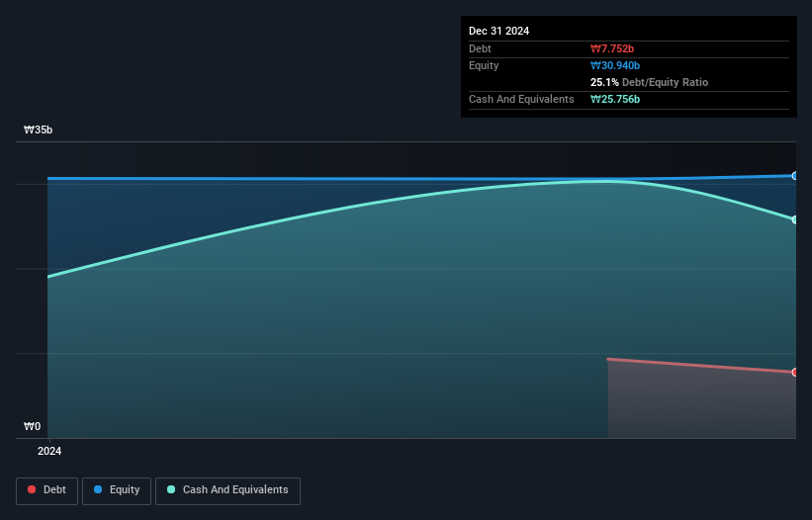Viewport: 812px width, 520px height.
Task: Click the Dec 31 2024 tooltip date
Action: (x=498, y=31)
